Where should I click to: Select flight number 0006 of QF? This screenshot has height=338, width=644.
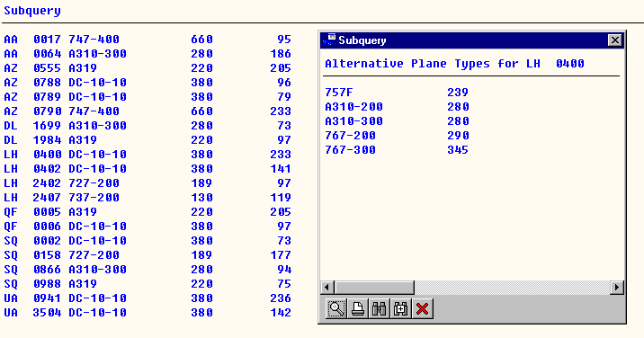click(x=48, y=227)
